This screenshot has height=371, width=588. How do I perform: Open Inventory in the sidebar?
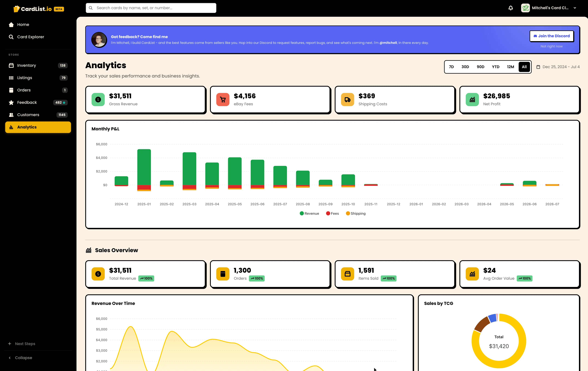38,65
